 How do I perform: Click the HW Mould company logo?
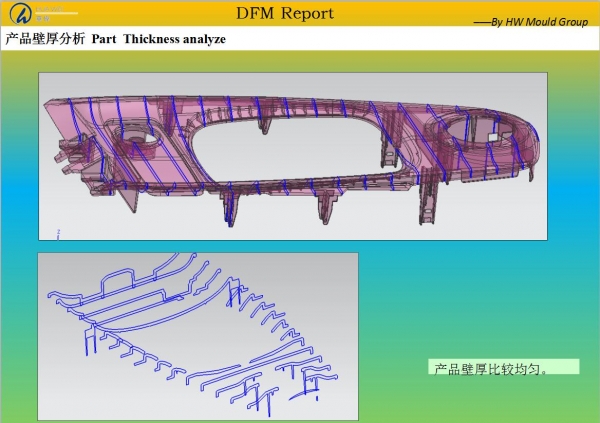(x=22, y=14)
